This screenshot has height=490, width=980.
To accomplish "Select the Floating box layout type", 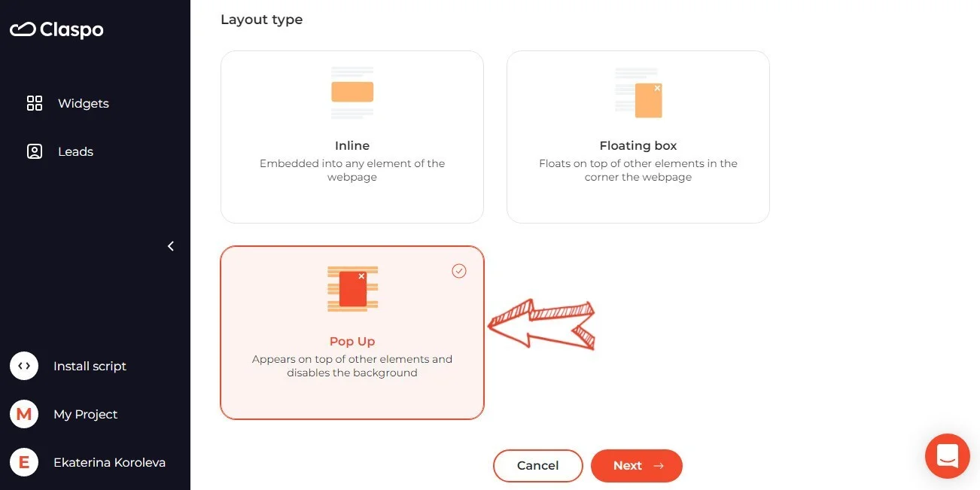I will point(638,136).
